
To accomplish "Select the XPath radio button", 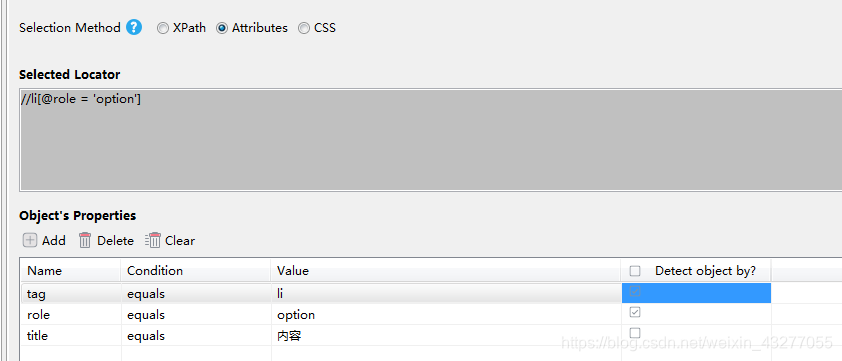I will point(163,28).
